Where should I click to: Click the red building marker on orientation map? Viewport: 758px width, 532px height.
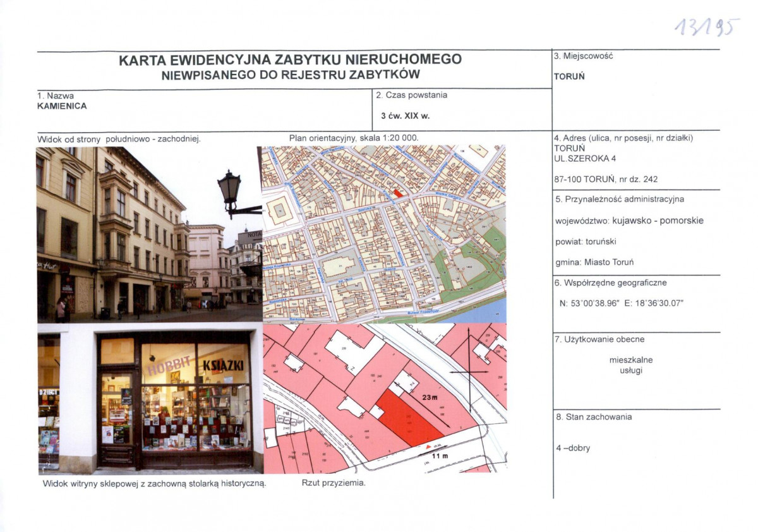397,193
